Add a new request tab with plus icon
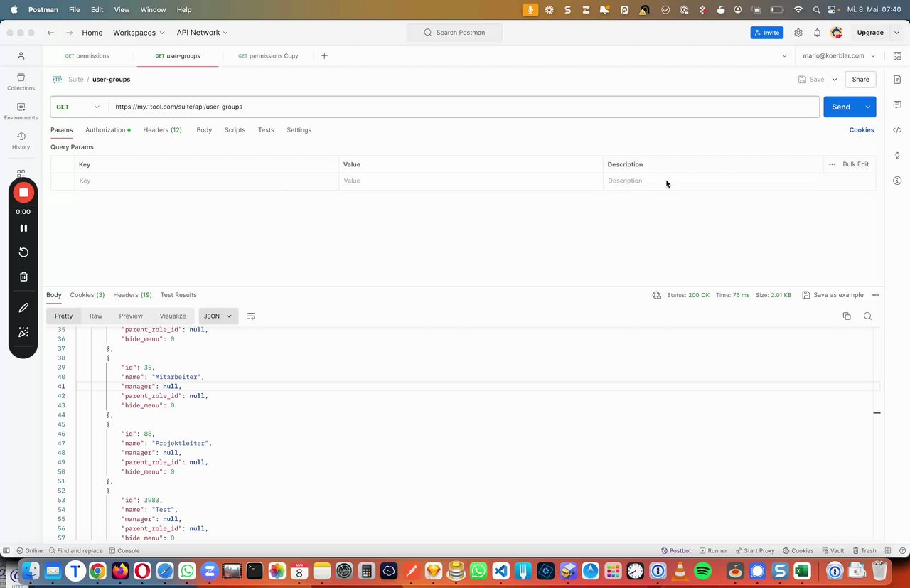Screen dimensions: 910x588 [324, 55]
